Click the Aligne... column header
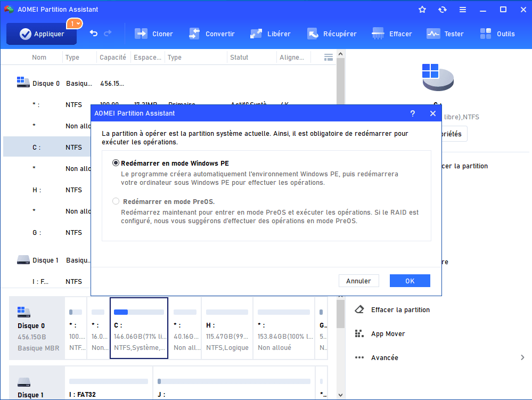The image size is (532, 400). click(292, 58)
